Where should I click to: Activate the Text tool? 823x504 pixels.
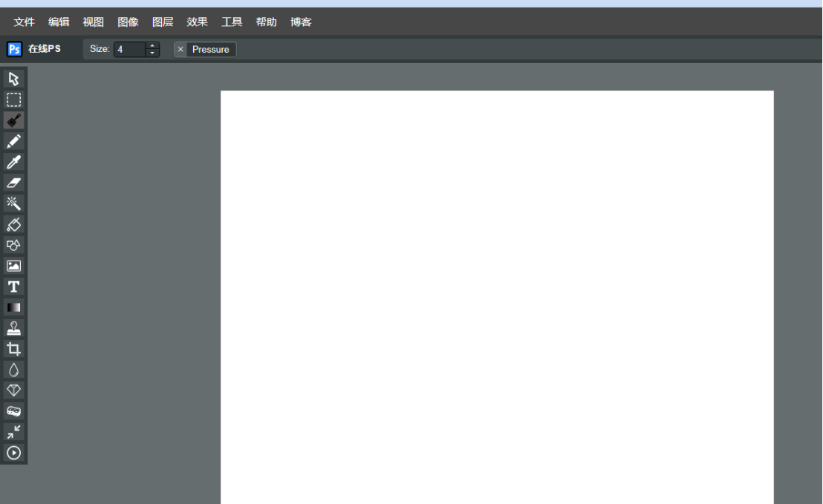pos(13,286)
